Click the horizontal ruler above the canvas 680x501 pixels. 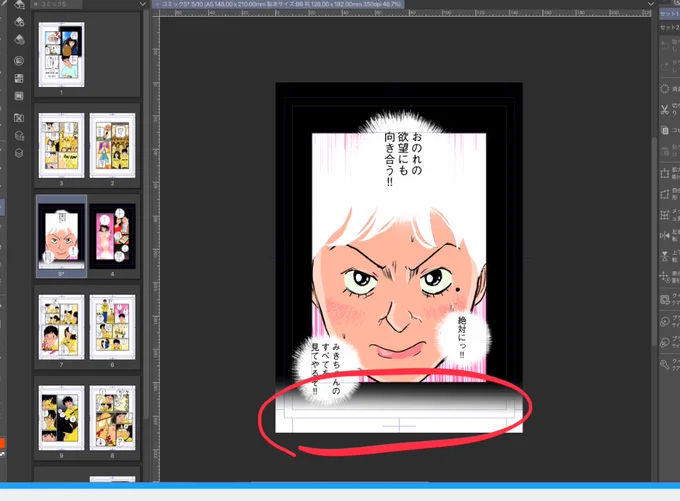click(405, 13)
